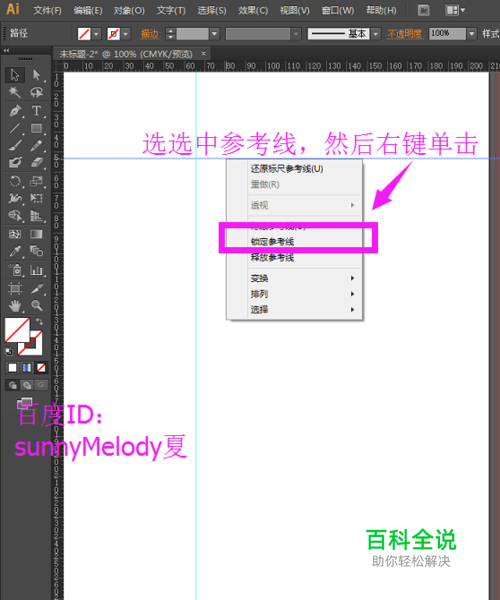Select the Type tool
Viewport: 500px width, 600px height.
37,111
